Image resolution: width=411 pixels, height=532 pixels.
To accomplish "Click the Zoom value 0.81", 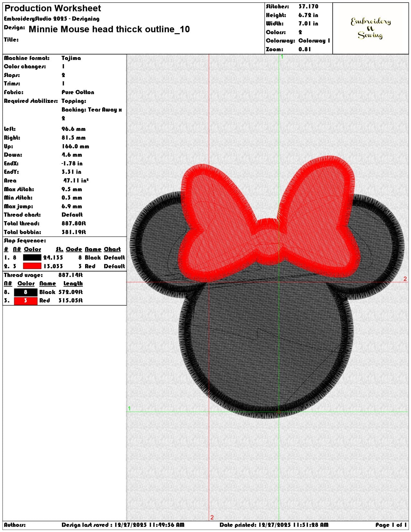I will coord(305,49).
